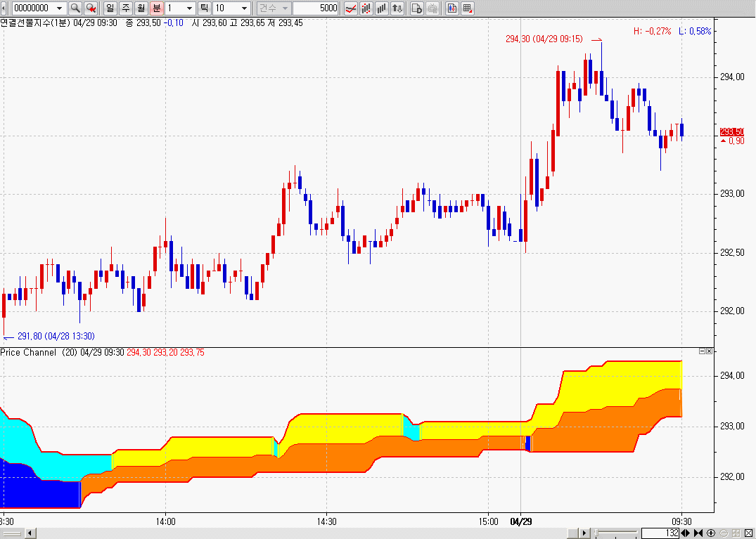The height and width of the screenshot is (539, 756).
Task: Close the Price Channel indicator panel
Action: click(709, 351)
